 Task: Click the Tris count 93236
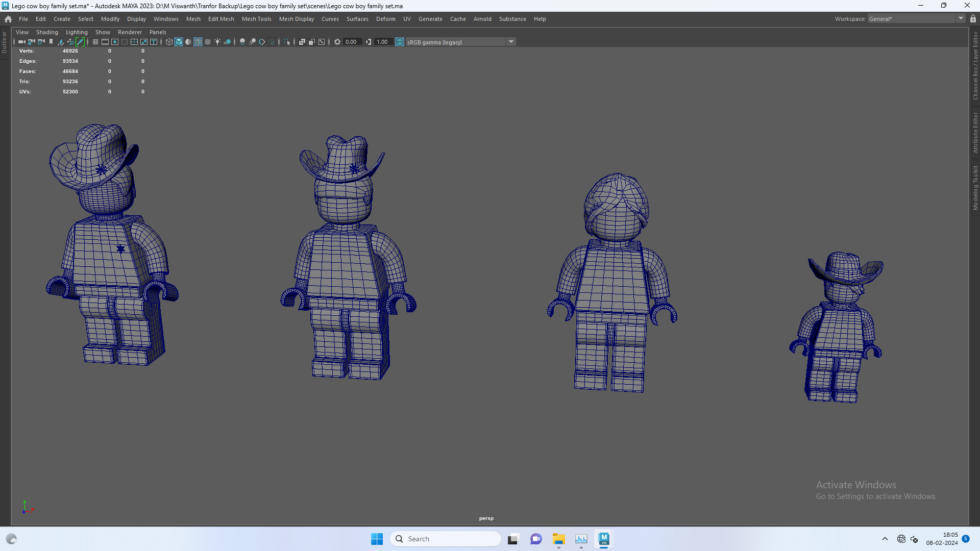coord(70,82)
